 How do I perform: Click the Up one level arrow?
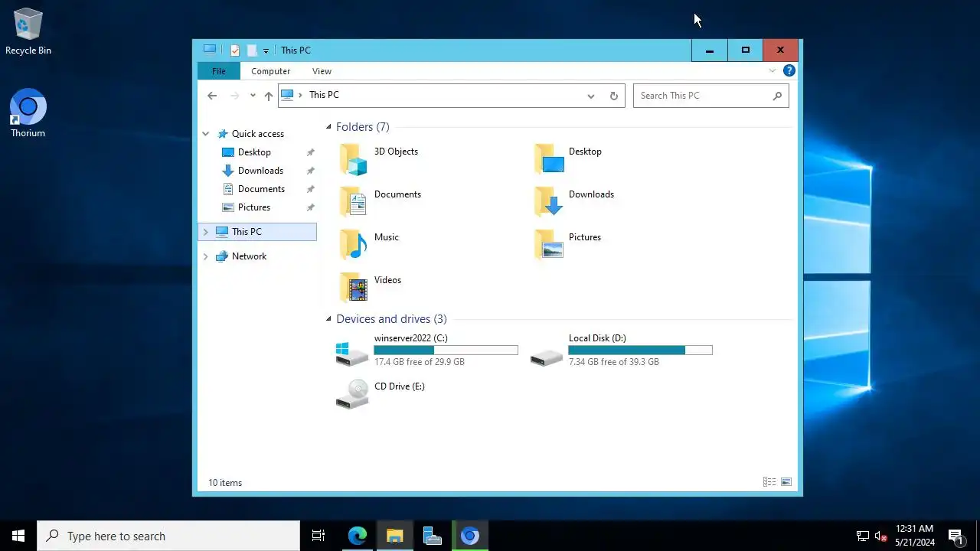tap(268, 96)
